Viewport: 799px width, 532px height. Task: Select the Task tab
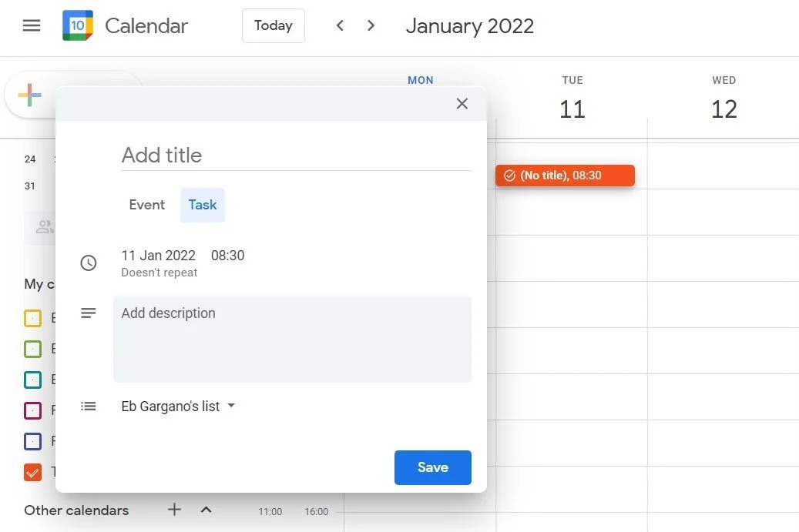(203, 205)
